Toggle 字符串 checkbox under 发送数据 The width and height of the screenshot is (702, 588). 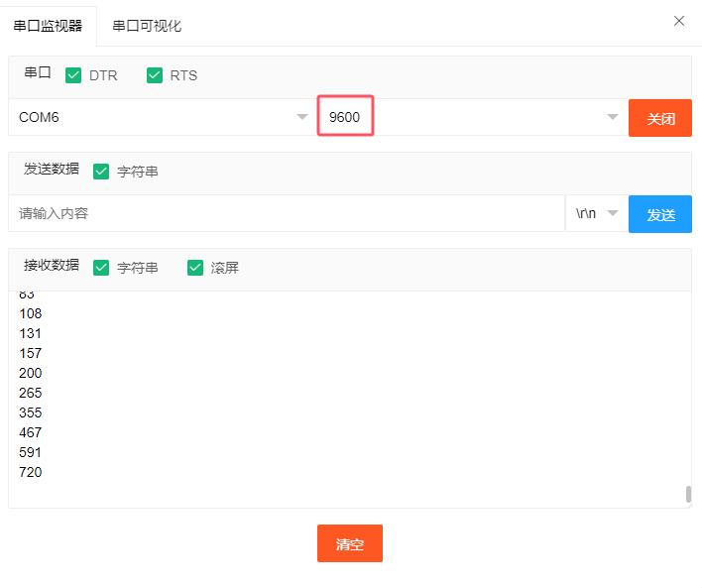101,172
